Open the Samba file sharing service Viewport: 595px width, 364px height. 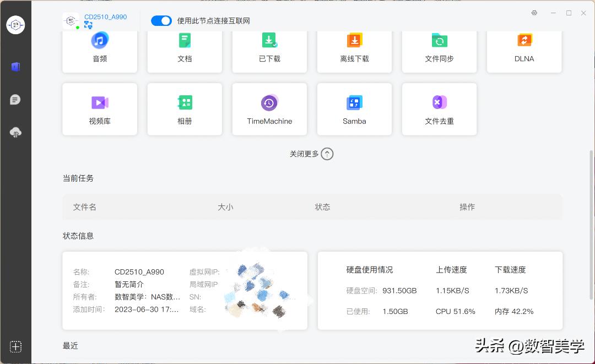[354, 108]
